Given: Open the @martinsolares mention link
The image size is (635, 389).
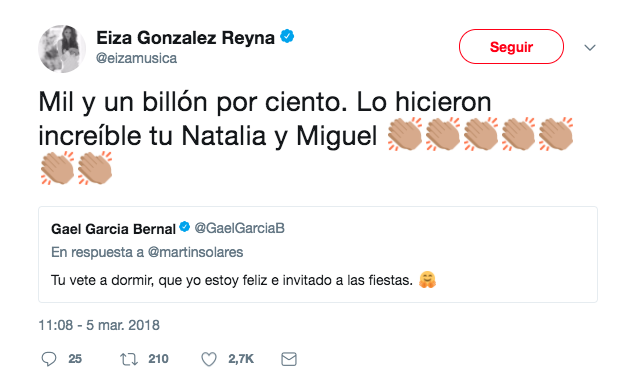Looking at the screenshot, I should click(x=196, y=253).
